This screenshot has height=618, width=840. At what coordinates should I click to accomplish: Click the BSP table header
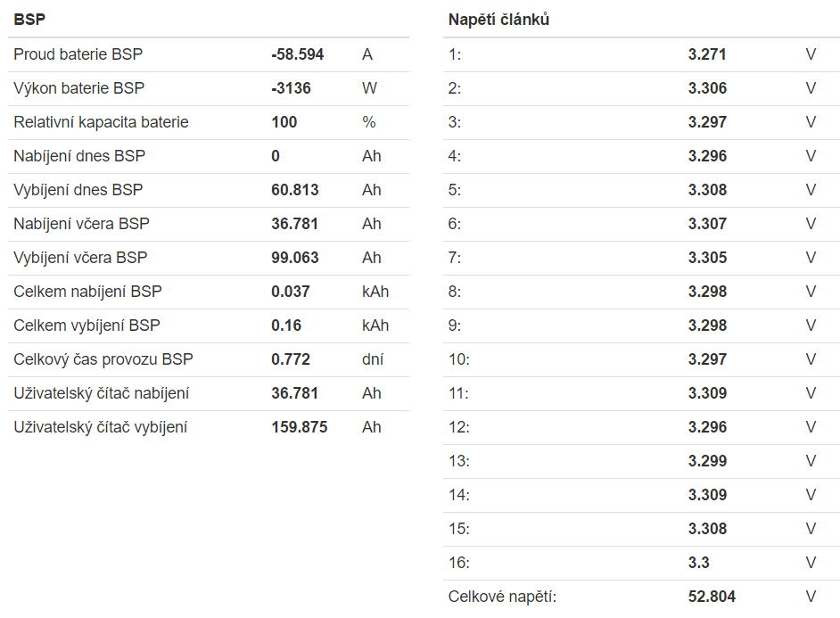tap(29, 19)
